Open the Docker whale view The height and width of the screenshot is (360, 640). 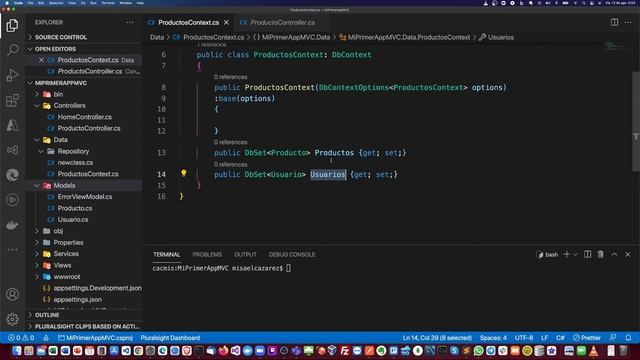[x=12, y=225]
